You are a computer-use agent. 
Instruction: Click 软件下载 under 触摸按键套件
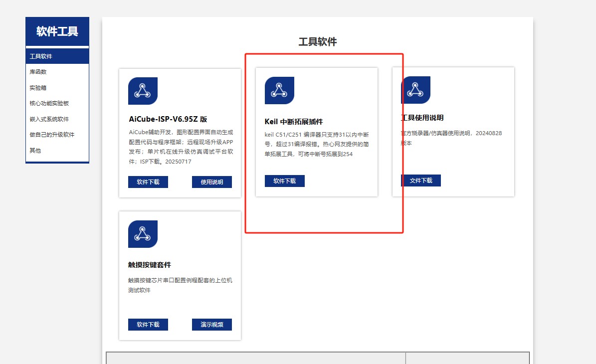[x=148, y=325]
